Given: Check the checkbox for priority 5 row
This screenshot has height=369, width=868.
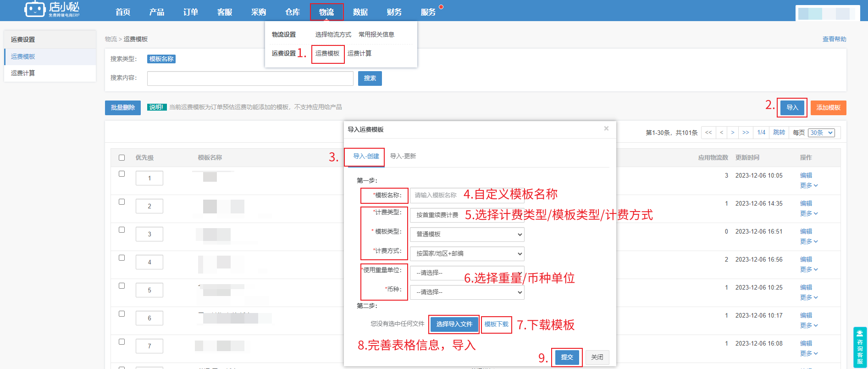Looking at the screenshot, I should point(122,285).
